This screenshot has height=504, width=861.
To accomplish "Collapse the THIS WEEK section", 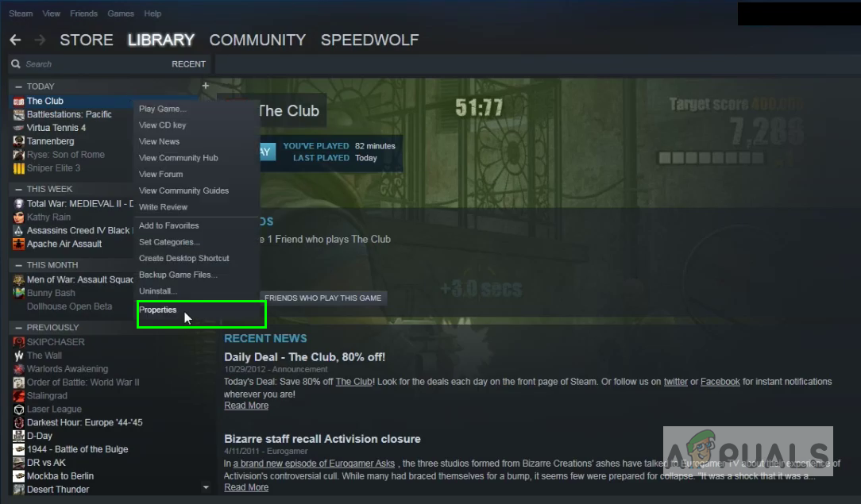I will pos(19,189).
